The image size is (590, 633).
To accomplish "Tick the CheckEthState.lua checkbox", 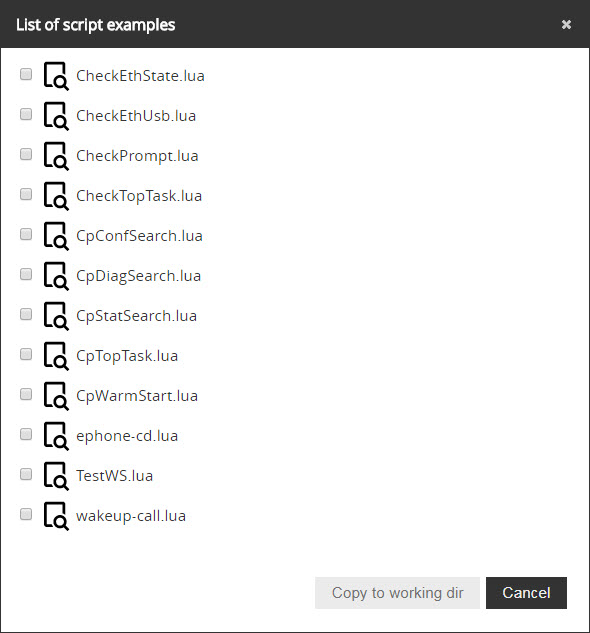I will pyautogui.click(x=26, y=74).
